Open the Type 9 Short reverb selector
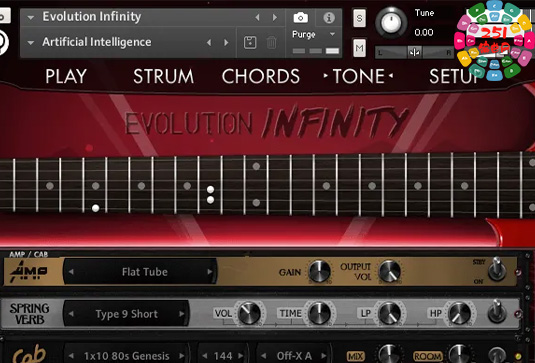This screenshot has width=535, height=363. pyautogui.click(x=126, y=314)
